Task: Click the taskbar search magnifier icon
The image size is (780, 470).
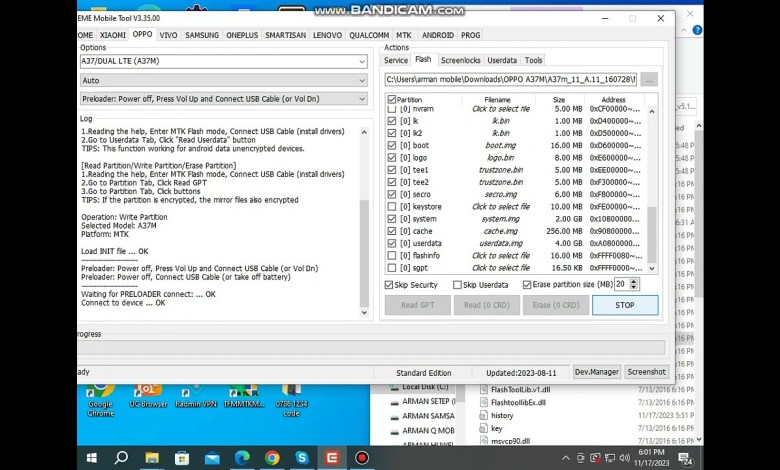Action: coord(121,458)
